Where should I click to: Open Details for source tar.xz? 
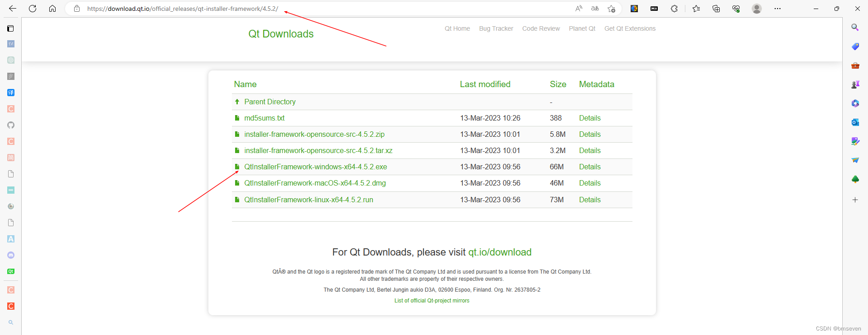tap(590, 151)
